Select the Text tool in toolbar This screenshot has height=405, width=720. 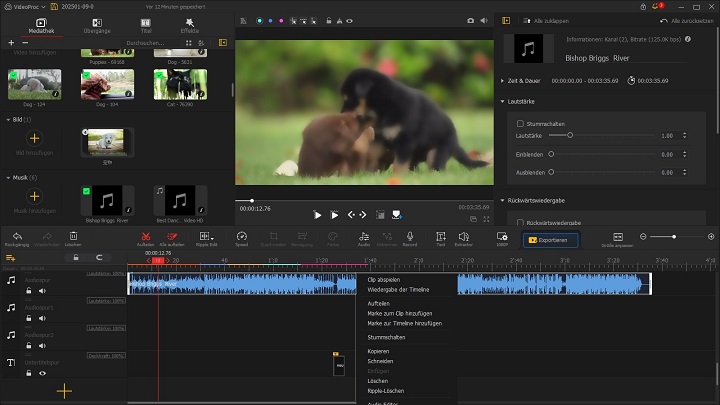[x=440, y=237]
